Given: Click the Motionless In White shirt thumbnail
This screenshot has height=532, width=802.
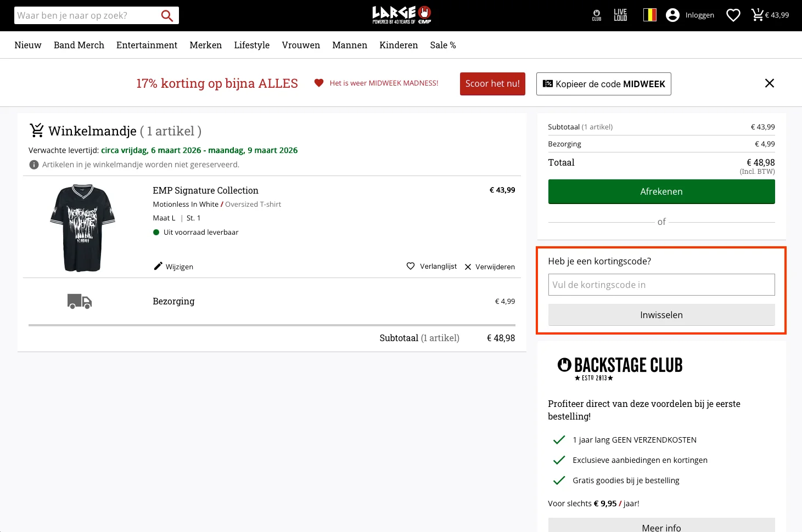Looking at the screenshot, I should coord(81,228).
